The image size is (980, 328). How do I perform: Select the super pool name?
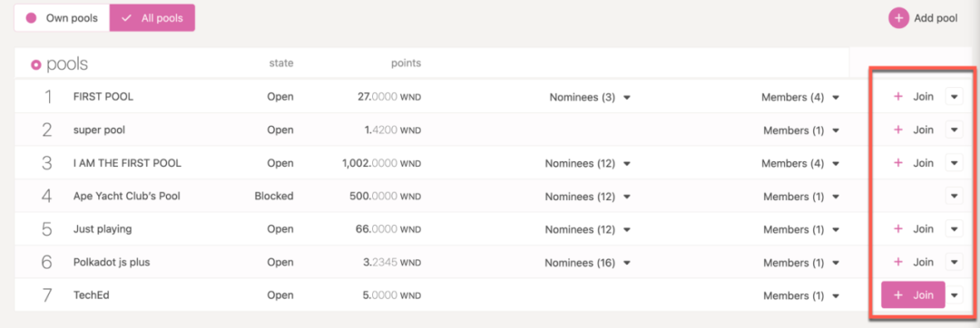[x=100, y=130]
